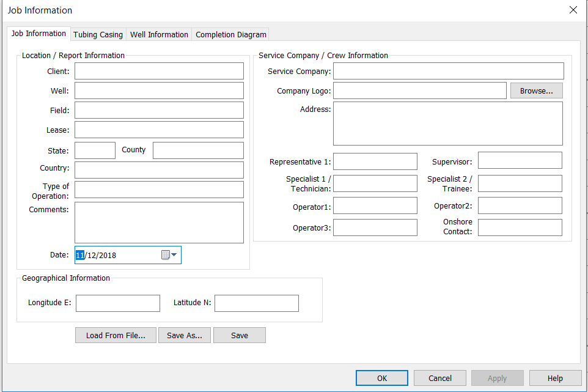Click into the Service Company field
This screenshot has width=588, height=392.
click(x=448, y=71)
